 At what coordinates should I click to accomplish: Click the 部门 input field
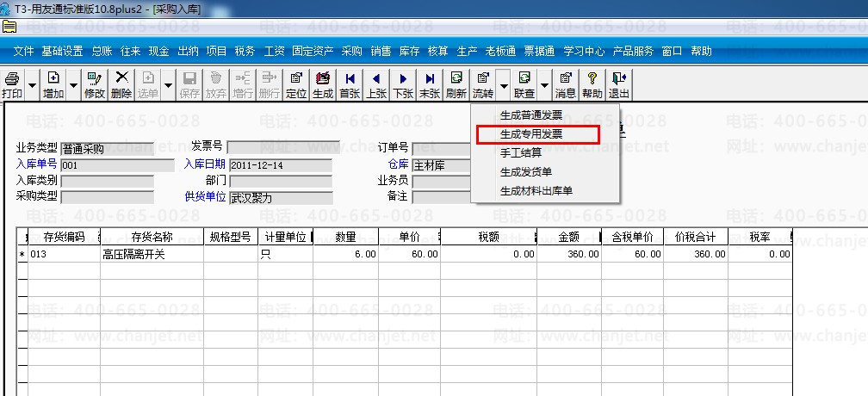280,182
